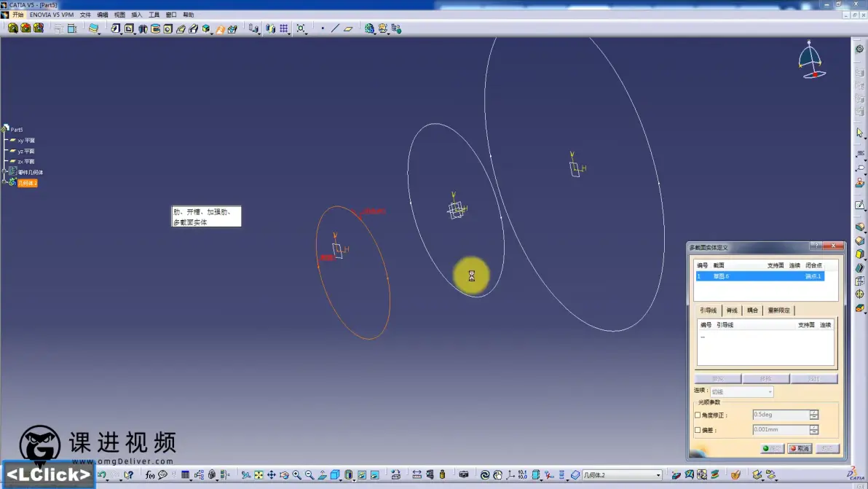Open the 窗口 menu

[171, 15]
